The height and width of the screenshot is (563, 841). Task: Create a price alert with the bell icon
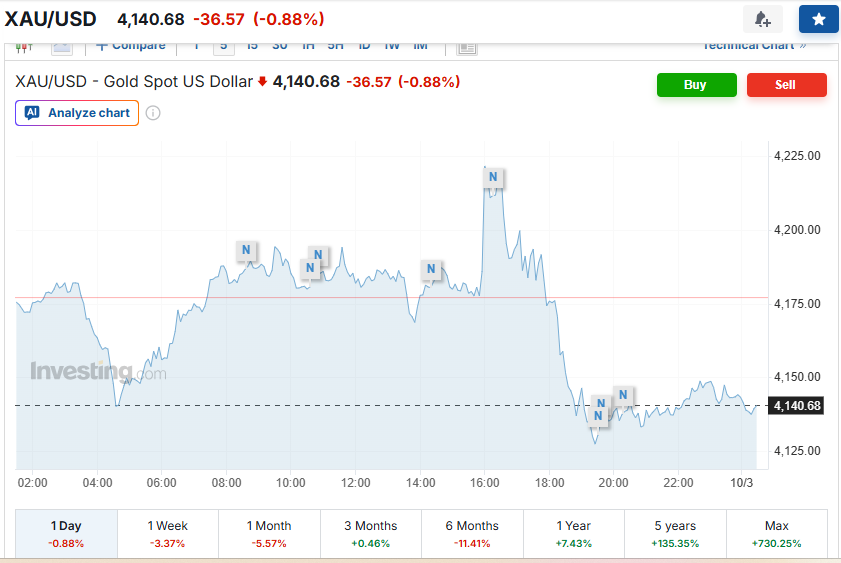(762, 19)
